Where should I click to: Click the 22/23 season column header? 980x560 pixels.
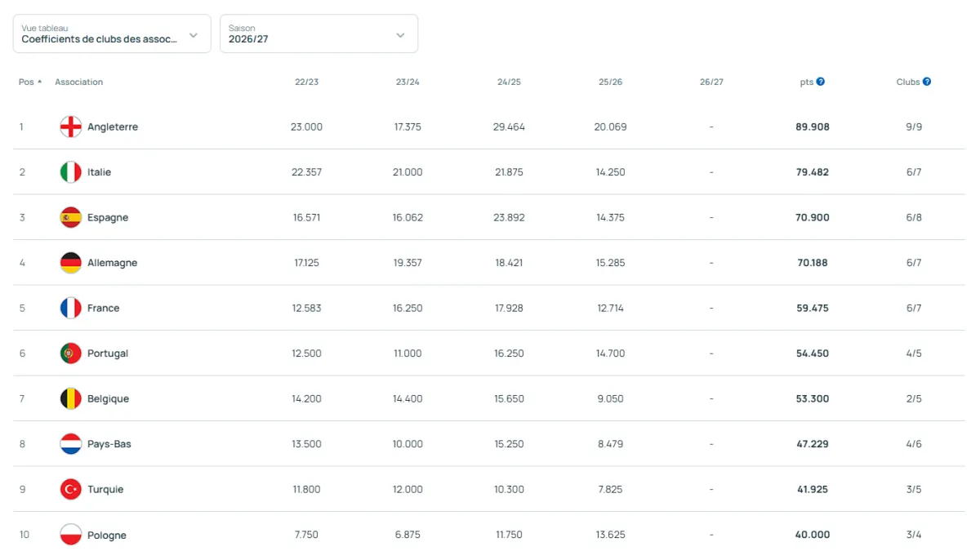306,82
